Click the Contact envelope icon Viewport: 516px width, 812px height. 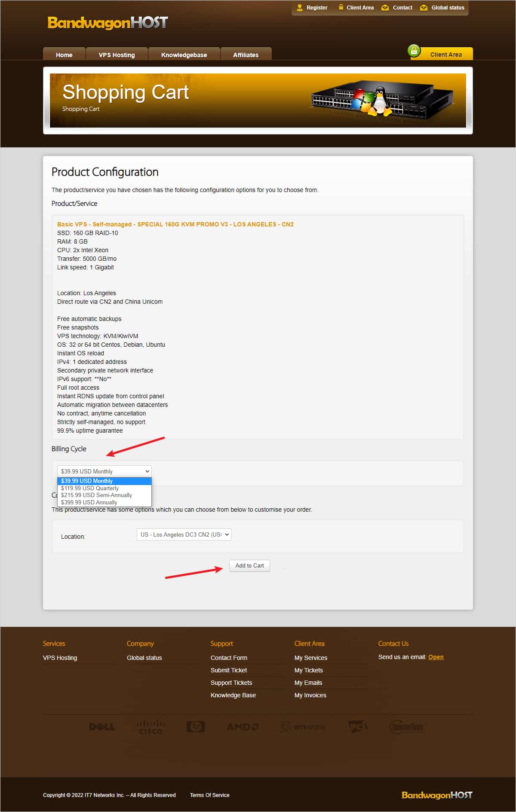pyautogui.click(x=385, y=8)
